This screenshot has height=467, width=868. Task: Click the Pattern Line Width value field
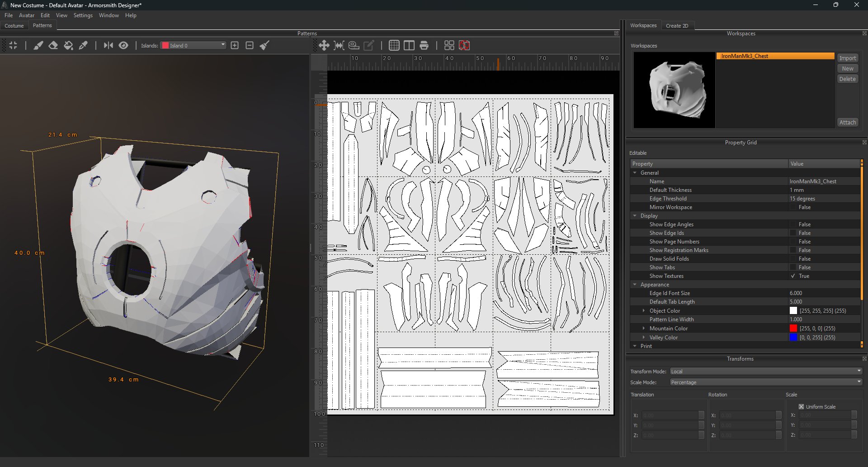click(x=824, y=319)
